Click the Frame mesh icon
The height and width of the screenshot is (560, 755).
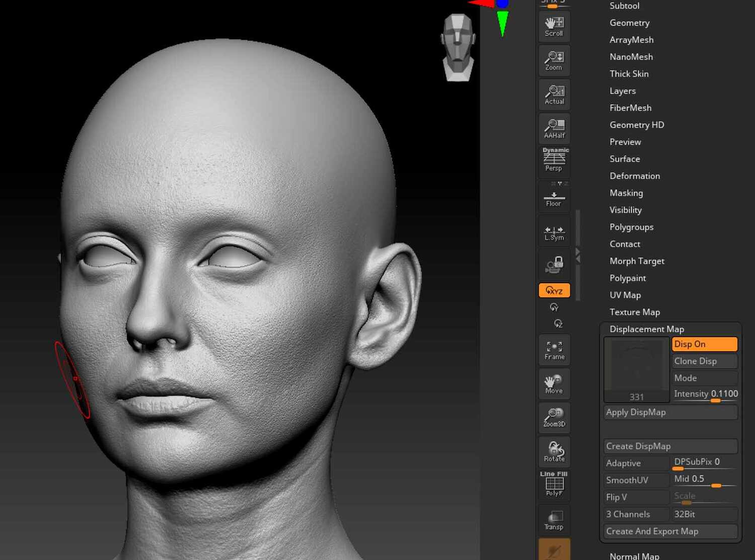[x=554, y=349]
